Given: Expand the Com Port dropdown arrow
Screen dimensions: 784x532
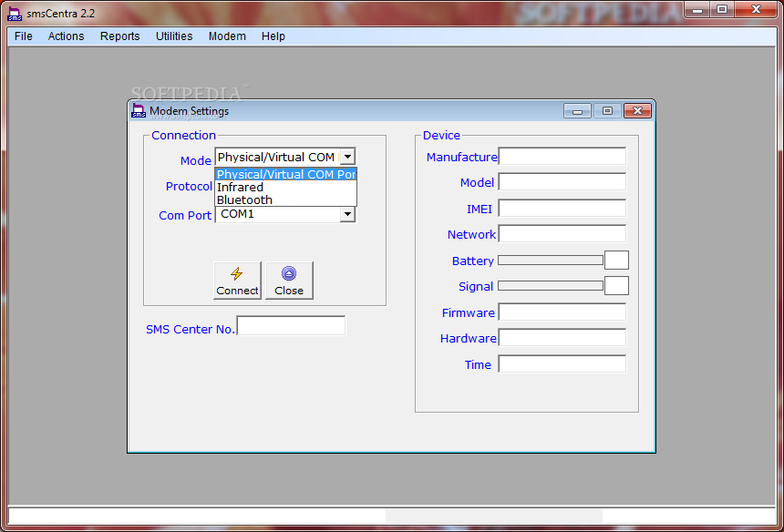Looking at the screenshot, I should pos(347,214).
